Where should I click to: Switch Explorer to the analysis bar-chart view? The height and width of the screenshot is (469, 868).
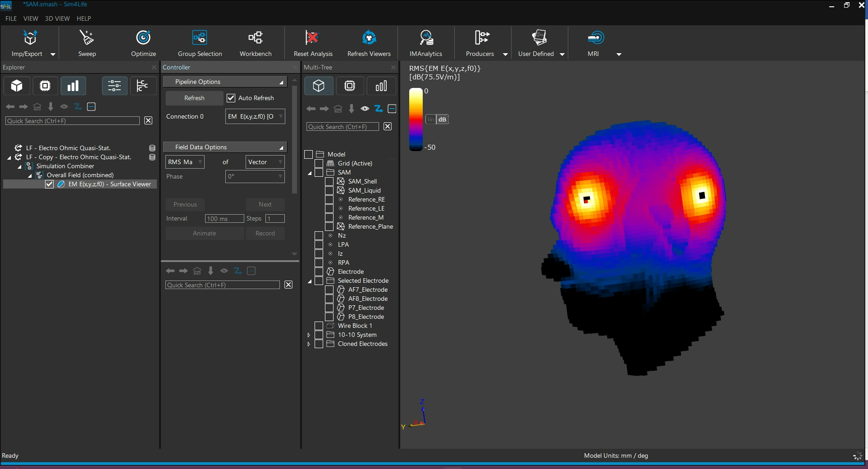[73, 86]
